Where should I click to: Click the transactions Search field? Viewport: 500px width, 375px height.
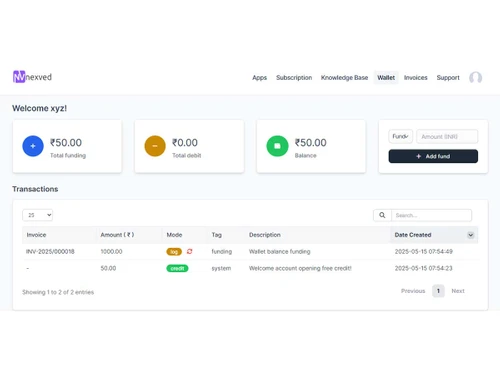pyautogui.click(x=431, y=215)
